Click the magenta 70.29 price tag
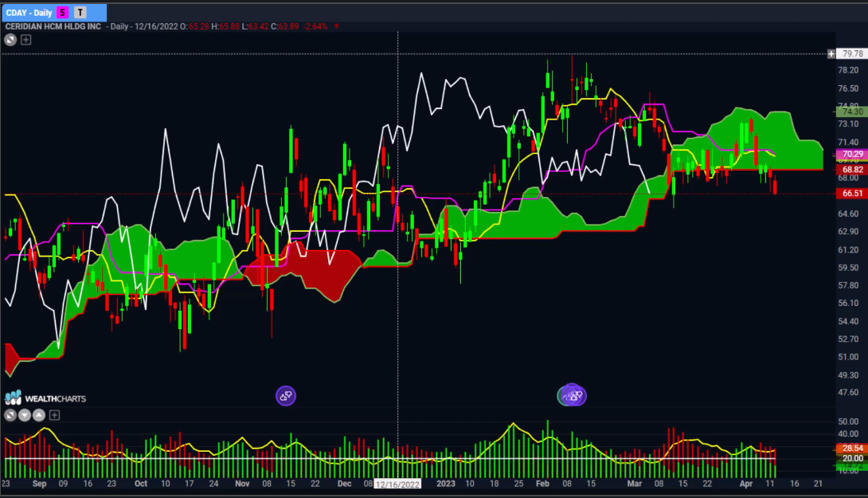Viewport: 868px width, 498px height. point(852,154)
